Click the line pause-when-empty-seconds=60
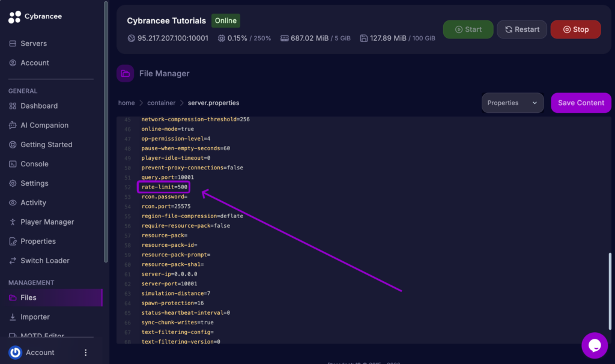The image size is (615, 364). pyautogui.click(x=186, y=148)
